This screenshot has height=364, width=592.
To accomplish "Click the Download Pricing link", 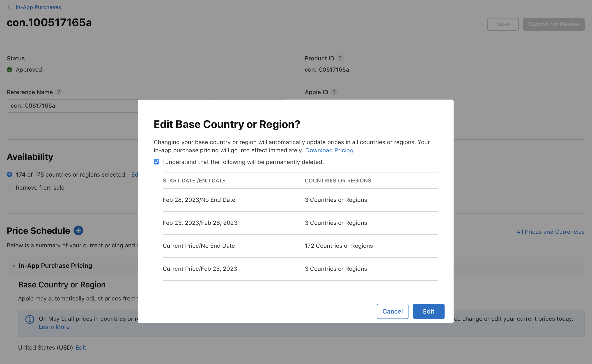I will click(329, 150).
